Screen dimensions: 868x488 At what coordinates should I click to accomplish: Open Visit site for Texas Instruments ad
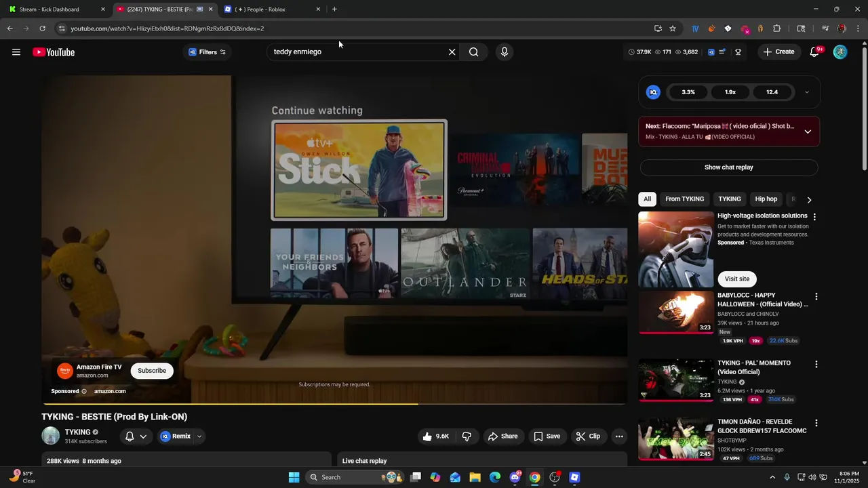(737, 279)
